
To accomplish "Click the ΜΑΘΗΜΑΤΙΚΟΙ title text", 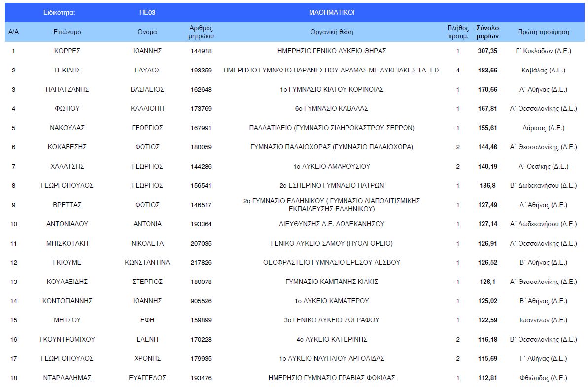I will 332,12.
